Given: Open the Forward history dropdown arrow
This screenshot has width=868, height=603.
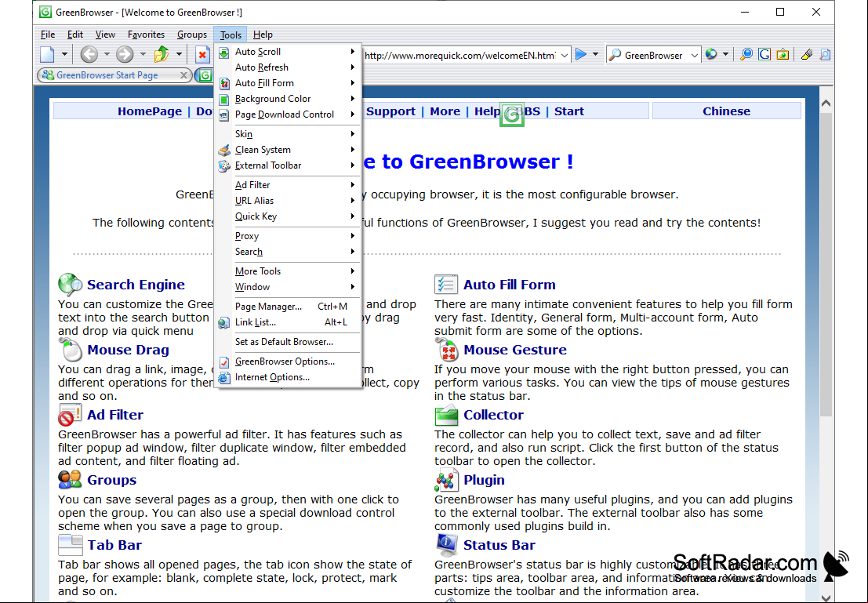Looking at the screenshot, I should click(143, 54).
